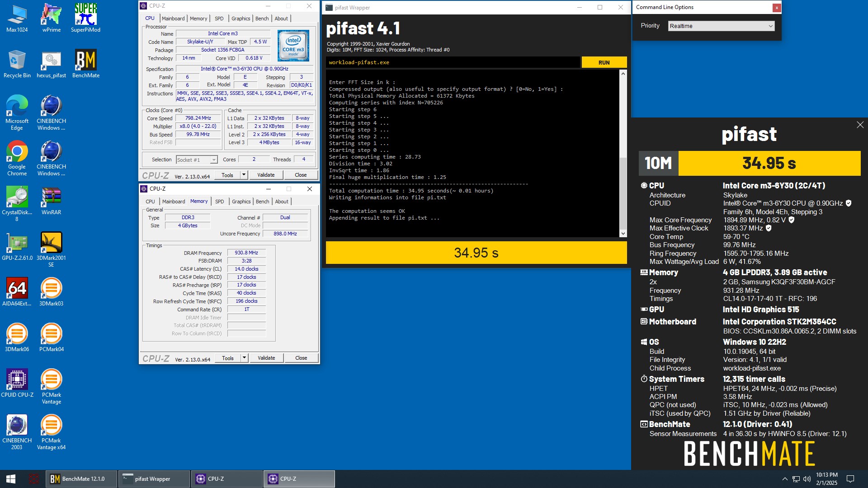Launch the AIDA64Ext desktop icon
The height and width of the screenshot is (488, 868).
coord(17,292)
